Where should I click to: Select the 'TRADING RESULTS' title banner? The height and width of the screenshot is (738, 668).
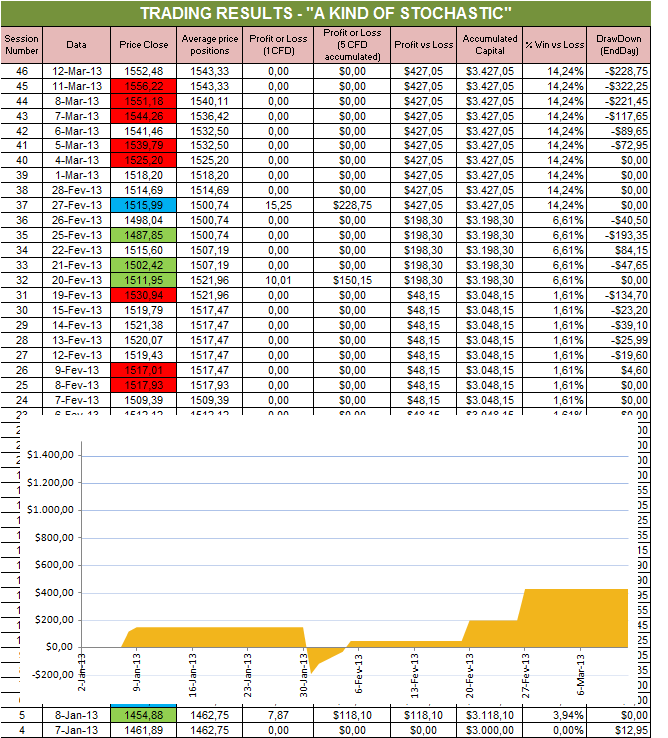(326, 13)
